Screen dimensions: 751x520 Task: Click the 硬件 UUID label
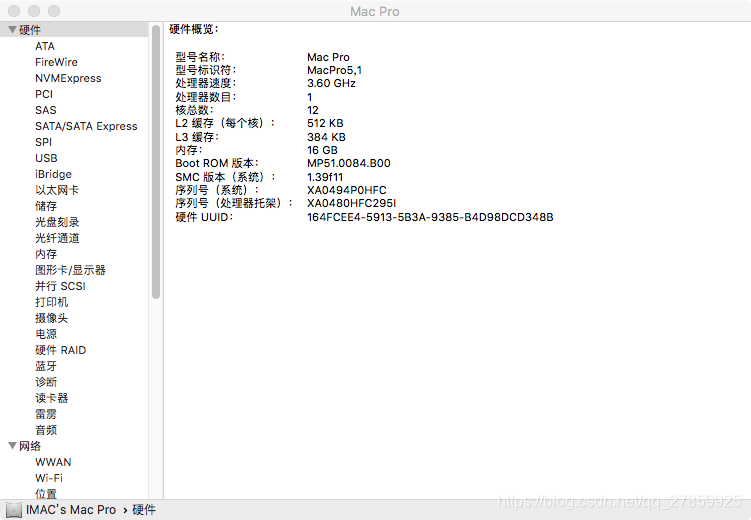[204, 217]
